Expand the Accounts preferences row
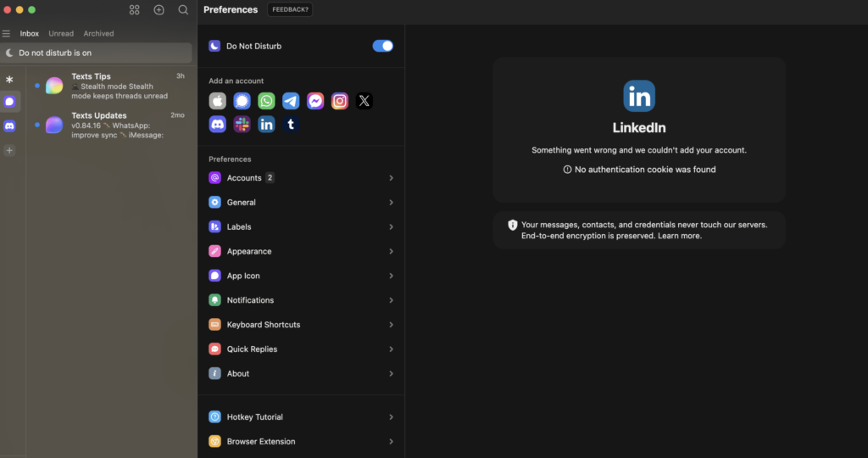Image resolution: width=868 pixels, height=458 pixels. point(301,178)
